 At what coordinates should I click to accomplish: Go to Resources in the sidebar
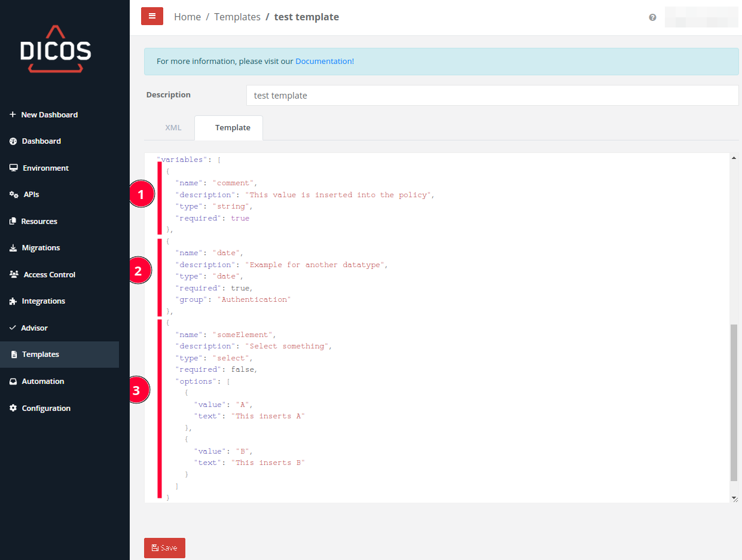[39, 221]
